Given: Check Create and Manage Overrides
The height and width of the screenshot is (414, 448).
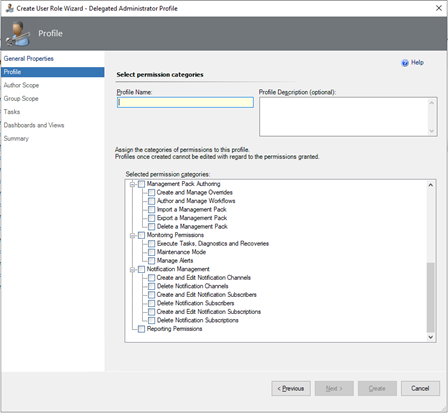Looking at the screenshot, I should point(151,193).
